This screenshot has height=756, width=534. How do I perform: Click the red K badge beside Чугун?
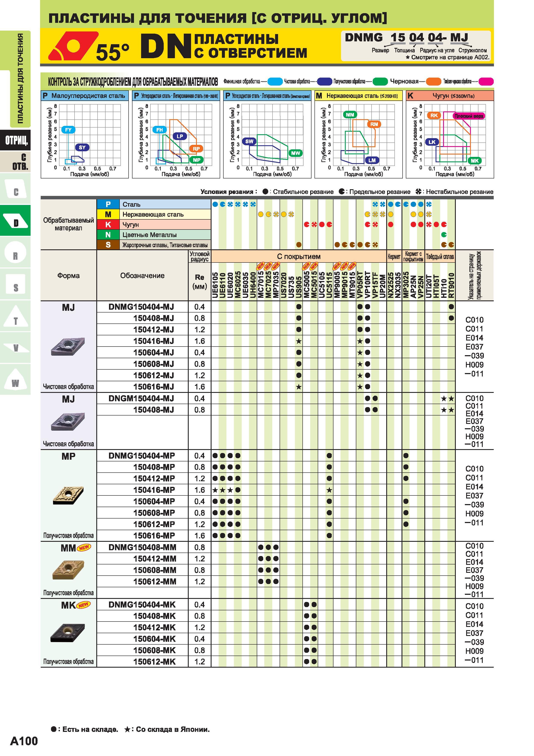point(108,225)
